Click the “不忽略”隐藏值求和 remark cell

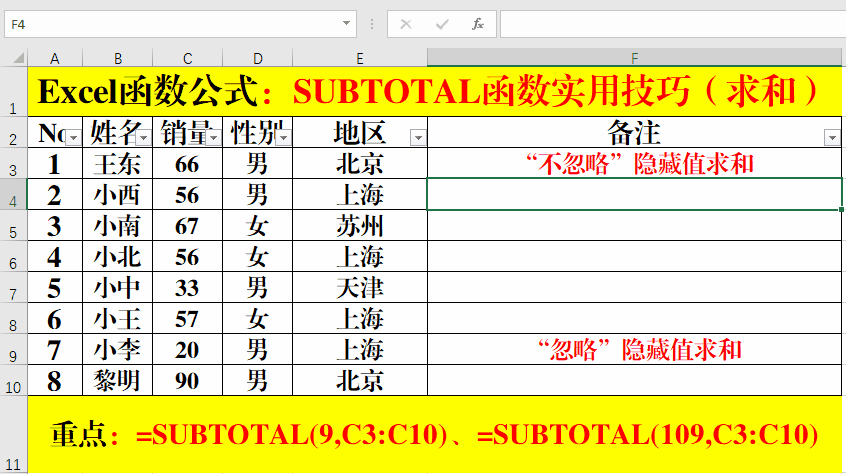[x=634, y=163]
